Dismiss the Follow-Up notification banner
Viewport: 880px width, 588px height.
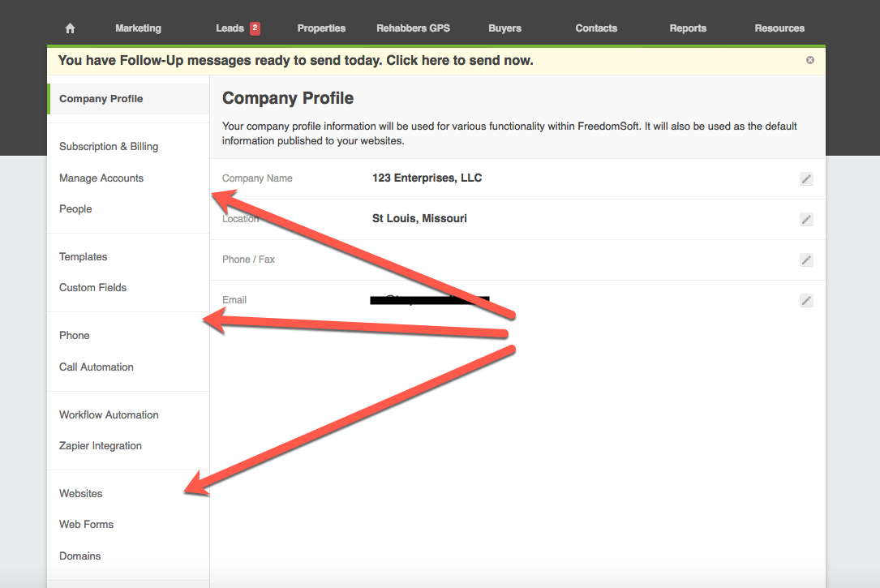pyautogui.click(x=809, y=60)
